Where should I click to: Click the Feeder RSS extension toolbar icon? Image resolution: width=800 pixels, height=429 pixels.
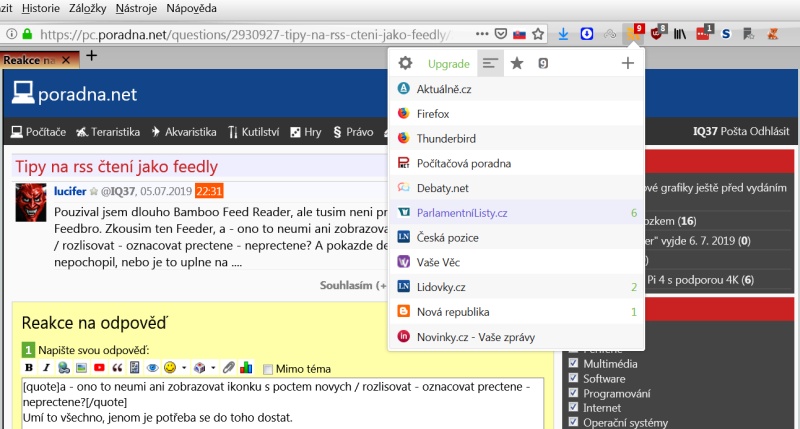coord(634,34)
